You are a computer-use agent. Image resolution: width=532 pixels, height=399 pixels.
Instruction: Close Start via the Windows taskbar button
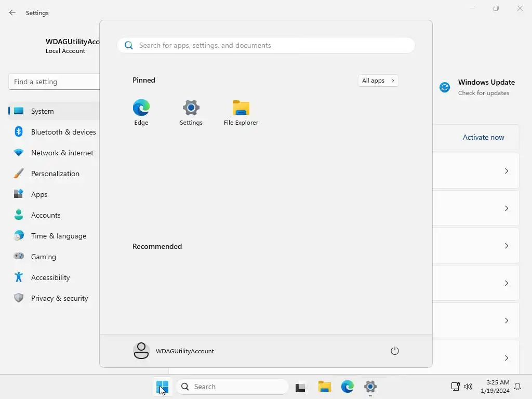[x=162, y=387]
